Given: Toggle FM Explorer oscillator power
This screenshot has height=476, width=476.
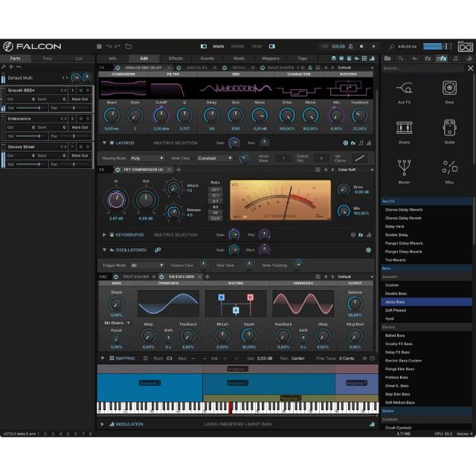Looking at the screenshot, I should coord(162,277).
